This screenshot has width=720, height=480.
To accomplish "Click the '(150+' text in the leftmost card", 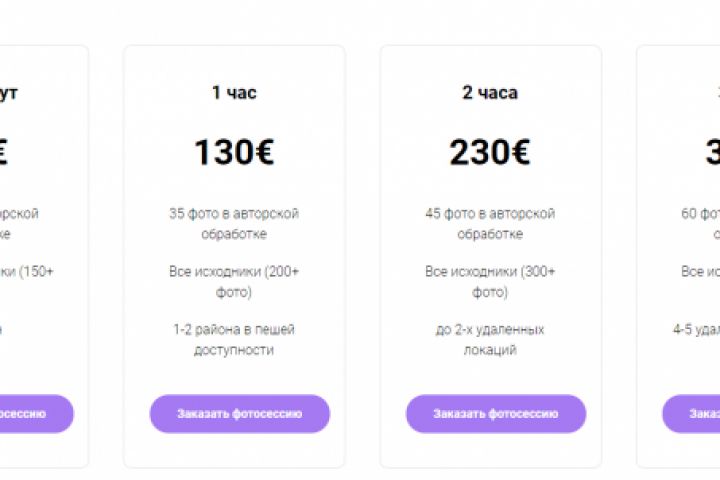I will [32, 271].
